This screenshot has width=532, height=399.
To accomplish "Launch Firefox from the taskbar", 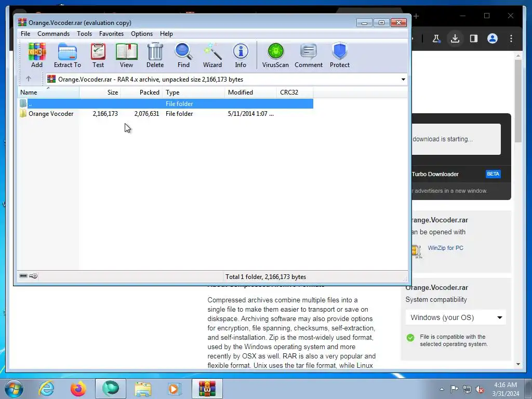I will [x=78, y=389].
